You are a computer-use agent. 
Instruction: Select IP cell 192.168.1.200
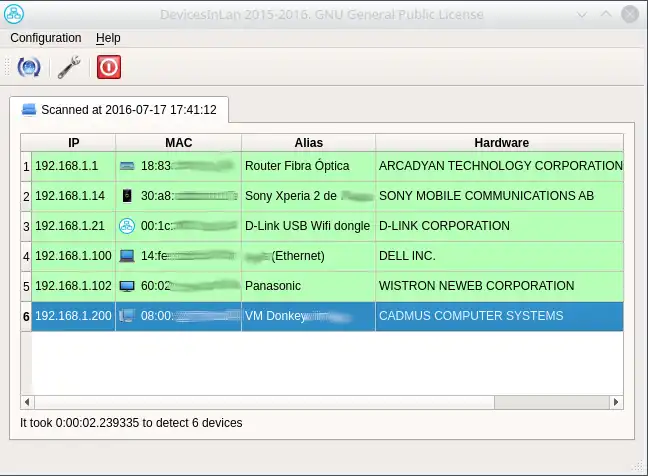[x=74, y=316]
